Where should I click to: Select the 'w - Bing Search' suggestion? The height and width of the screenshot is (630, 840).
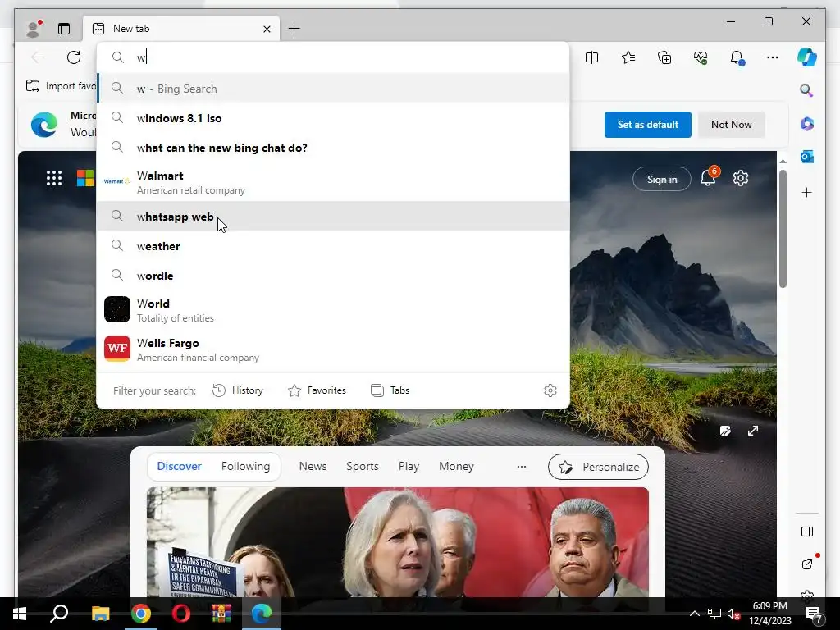[x=333, y=89]
